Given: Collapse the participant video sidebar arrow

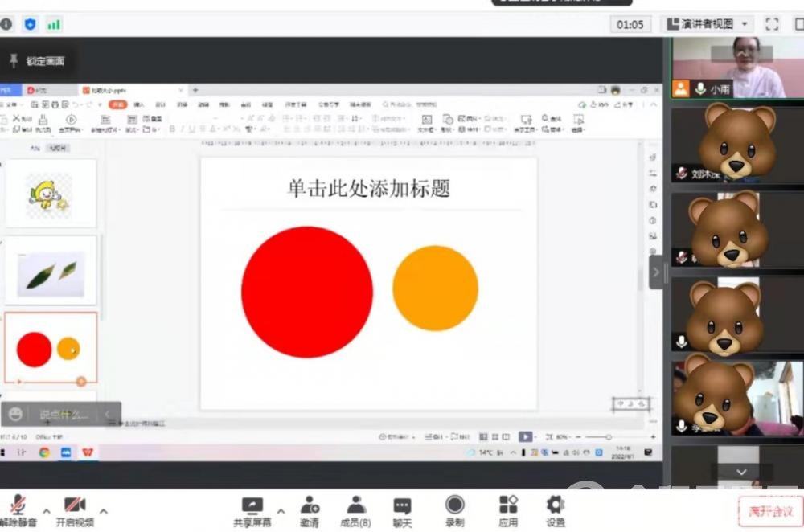Looking at the screenshot, I should point(656,272).
